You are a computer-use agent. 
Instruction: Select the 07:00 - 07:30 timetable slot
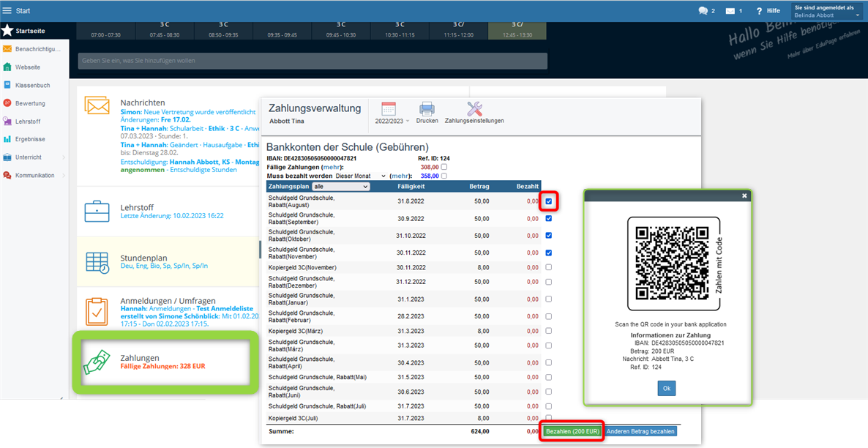105,31
